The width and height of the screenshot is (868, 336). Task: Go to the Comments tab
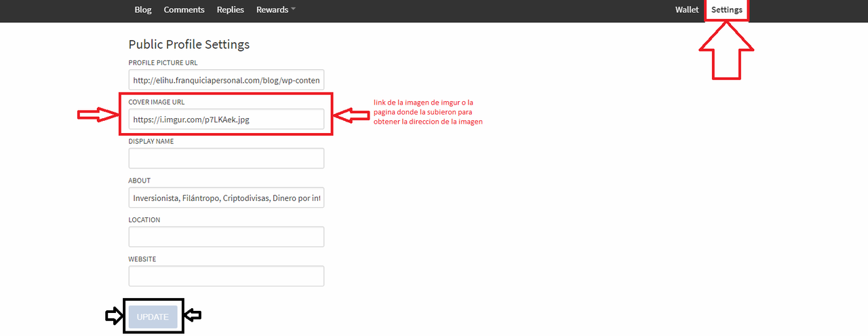click(x=184, y=10)
